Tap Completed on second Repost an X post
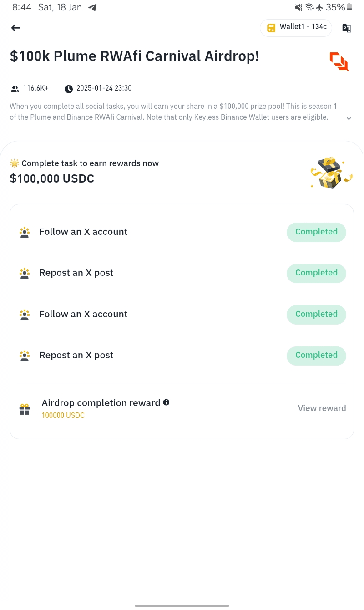 tap(316, 356)
